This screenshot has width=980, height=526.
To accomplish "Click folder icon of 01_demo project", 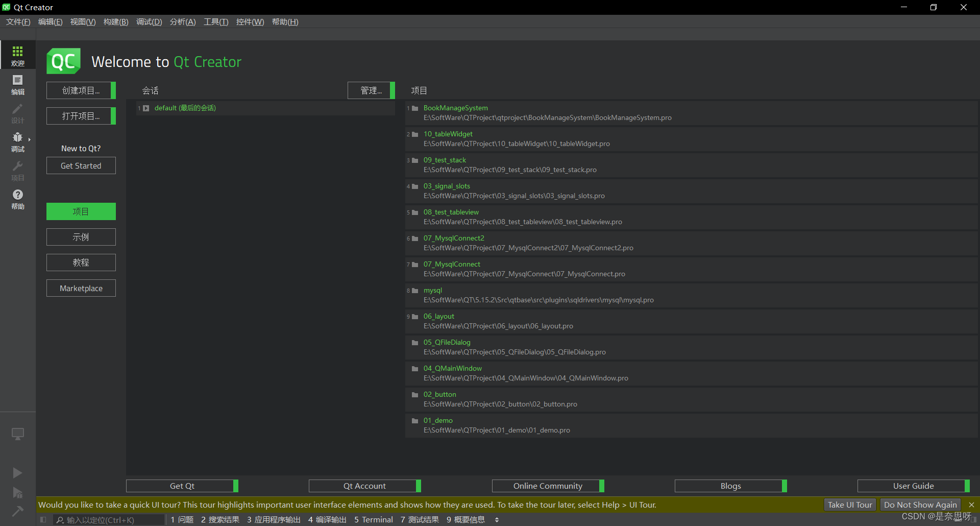I will tap(415, 421).
